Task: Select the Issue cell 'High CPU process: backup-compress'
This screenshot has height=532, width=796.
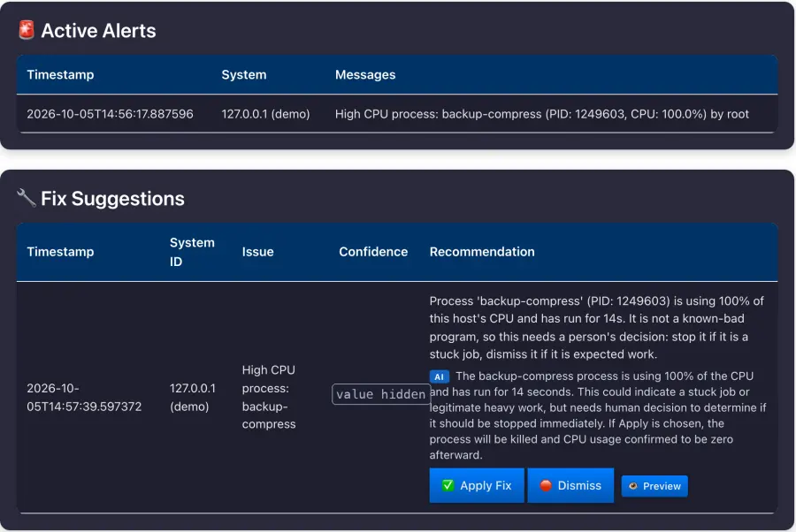Action: (269, 397)
